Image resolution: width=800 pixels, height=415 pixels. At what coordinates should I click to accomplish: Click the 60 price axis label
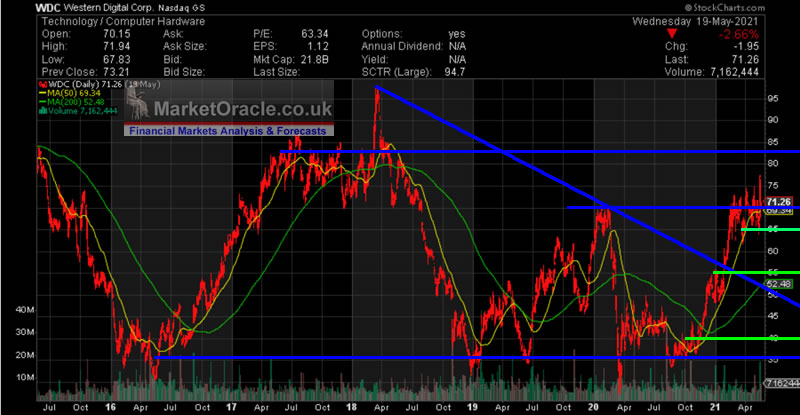[x=773, y=251]
